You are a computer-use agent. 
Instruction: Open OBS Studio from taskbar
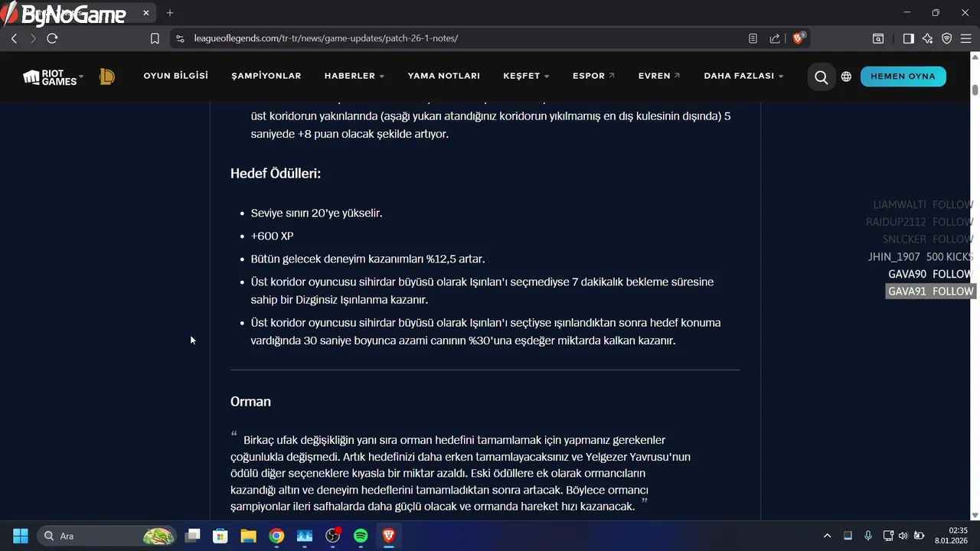coord(333,536)
